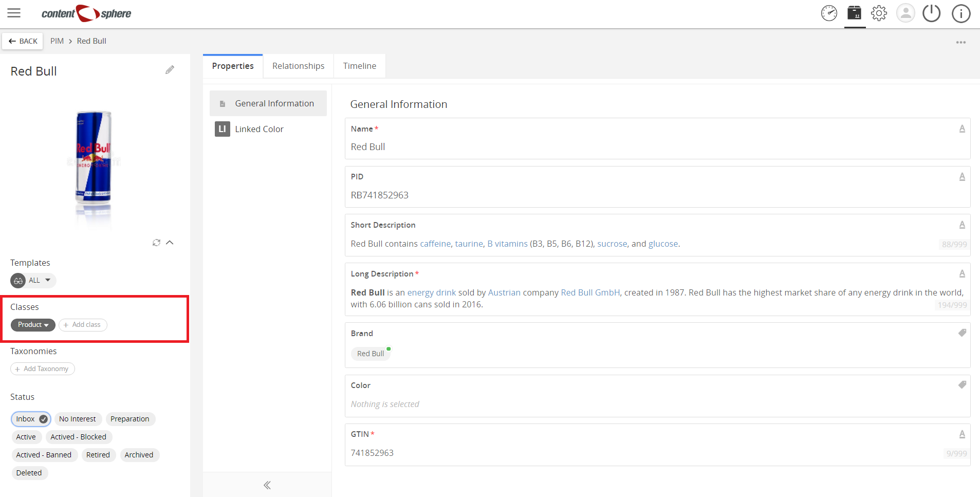Open the sucrose link
Viewport: 980px width, 497px height.
pos(612,244)
